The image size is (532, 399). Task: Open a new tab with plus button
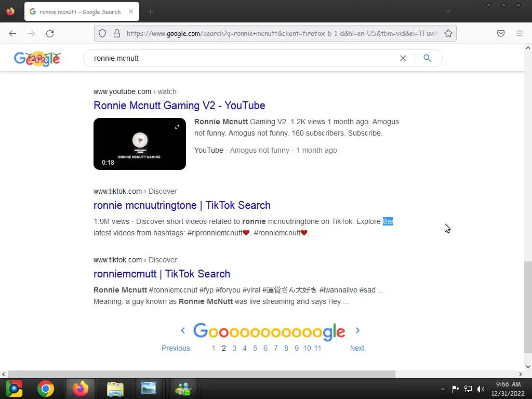(150, 12)
